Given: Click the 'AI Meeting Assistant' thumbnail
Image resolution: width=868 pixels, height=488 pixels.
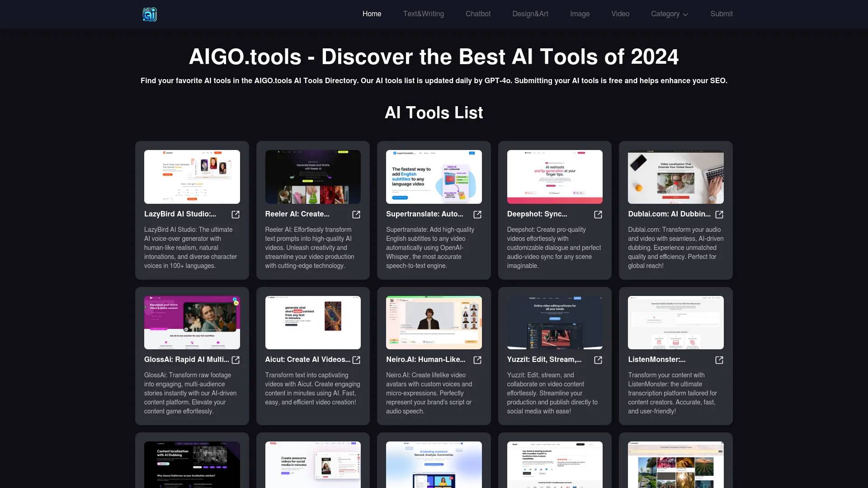Looking at the screenshot, I should pyautogui.click(x=434, y=465).
